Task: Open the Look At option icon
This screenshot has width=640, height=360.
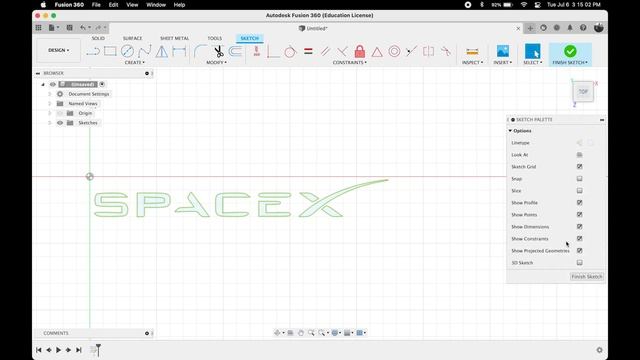Action: click(579, 155)
